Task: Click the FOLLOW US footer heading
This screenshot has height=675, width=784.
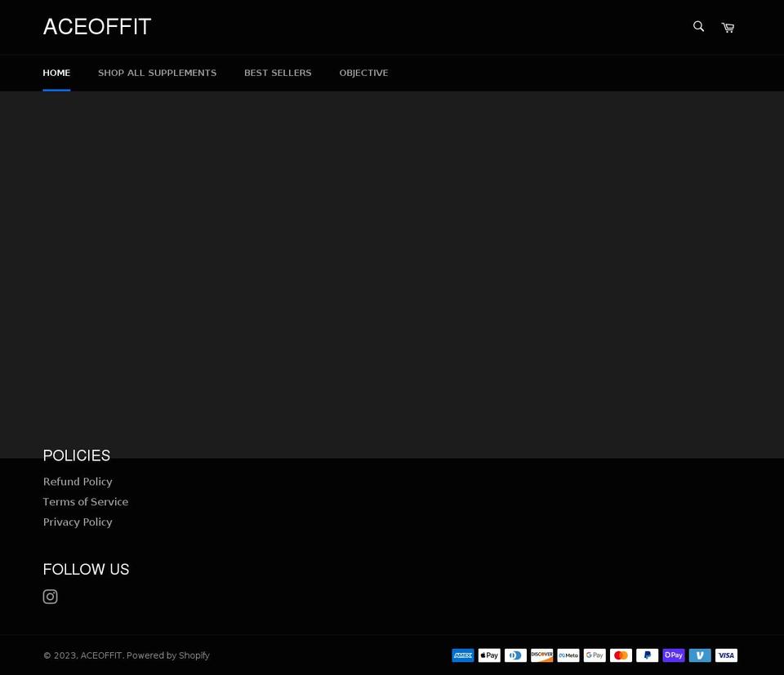Action: pyautogui.click(x=86, y=570)
